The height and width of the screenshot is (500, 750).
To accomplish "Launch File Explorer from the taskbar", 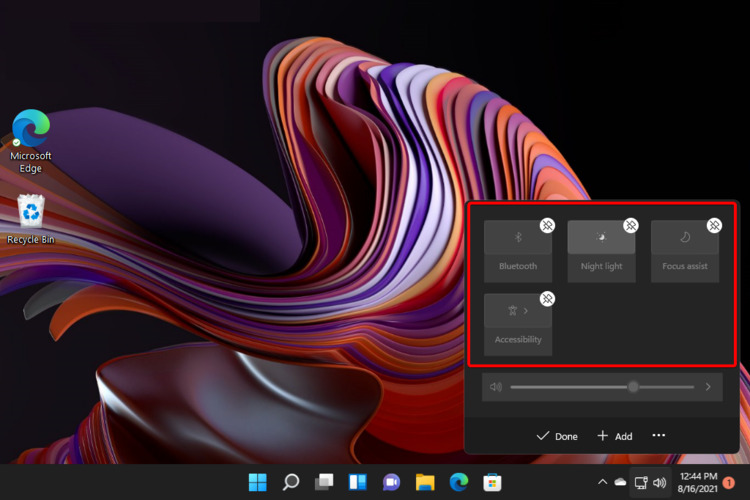I will [x=424, y=483].
